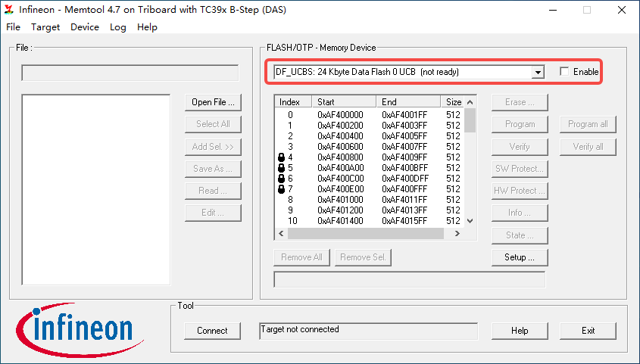This screenshot has width=640, height=364.
Task: Select sector row starting at 0xAF401200
Action: 370,210
